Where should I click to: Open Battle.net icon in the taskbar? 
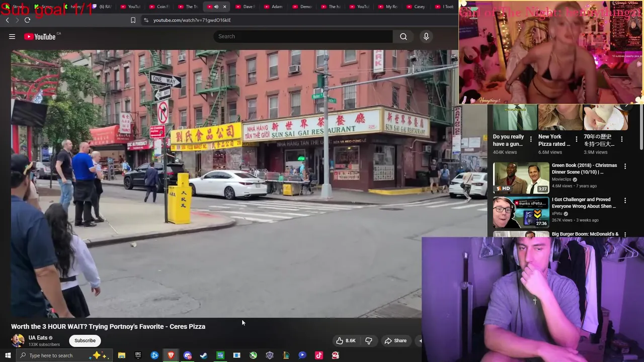coord(154,355)
